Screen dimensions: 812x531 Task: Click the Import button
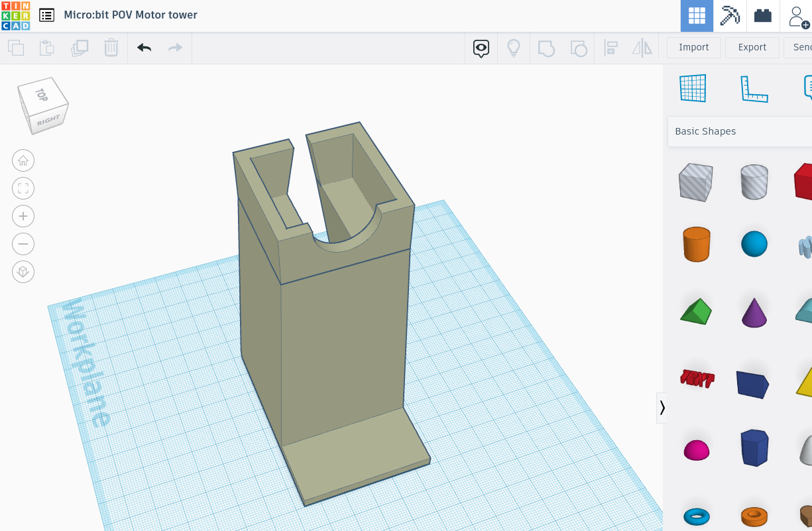[693, 48]
